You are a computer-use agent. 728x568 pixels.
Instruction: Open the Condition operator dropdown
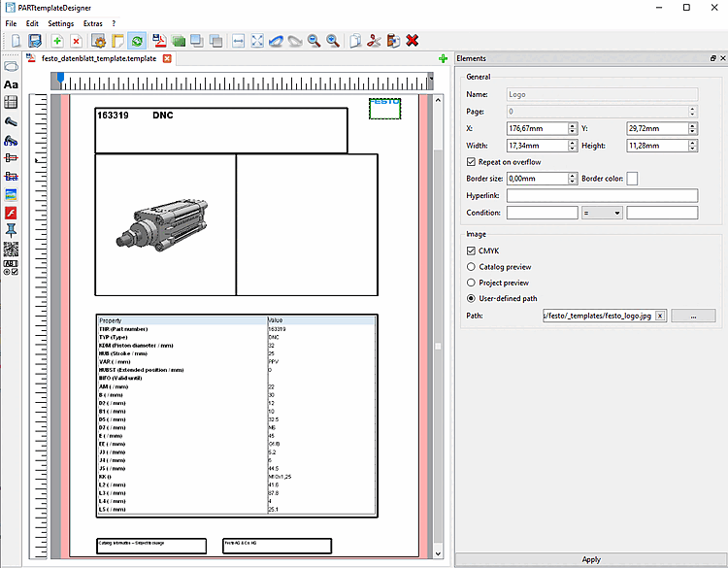coord(602,212)
